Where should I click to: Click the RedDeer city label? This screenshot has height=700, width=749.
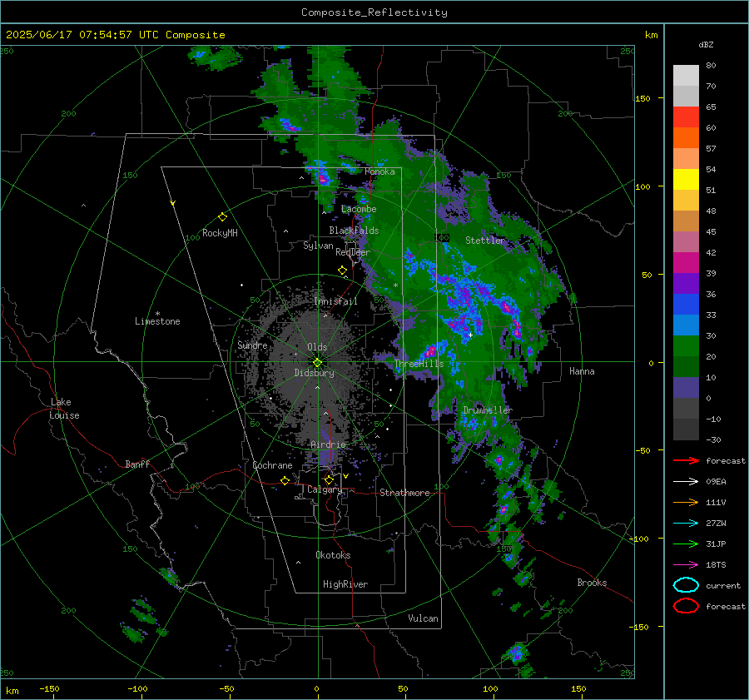click(x=353, y=252)
